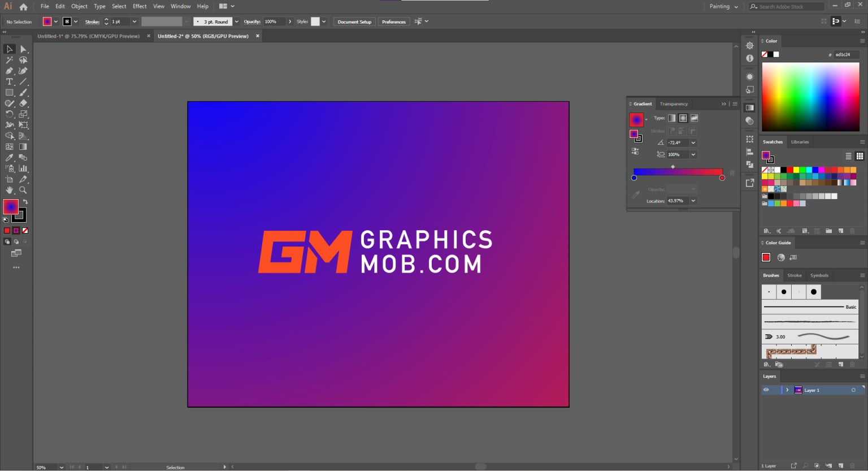Switch gradient type to Radial
Screen dimensions: 868x471
pyautogui.click(x=683, y=118)
